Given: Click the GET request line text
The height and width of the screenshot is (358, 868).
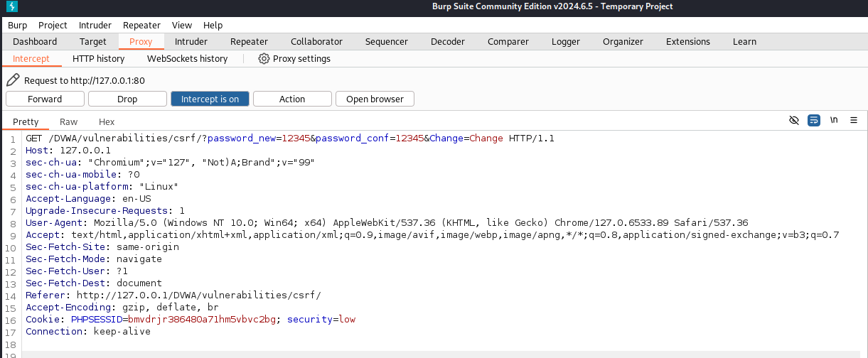Looking at the screenshot, I should [x=290, y=138].
